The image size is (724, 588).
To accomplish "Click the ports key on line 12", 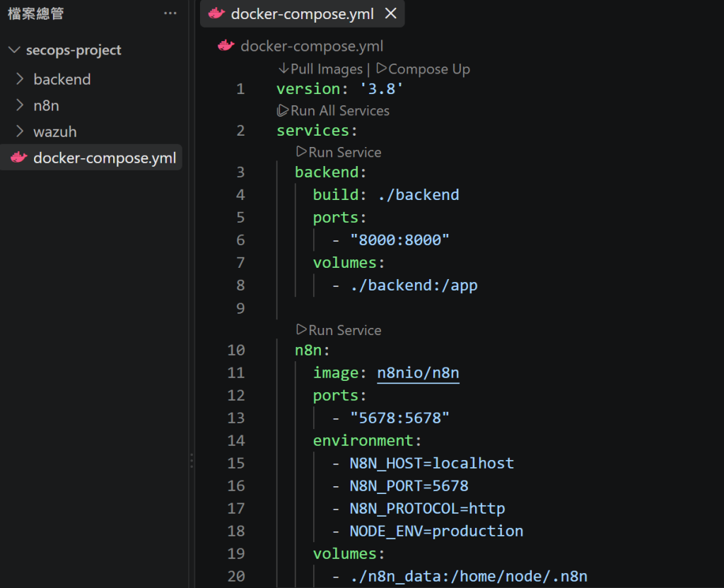I will pos(336,396).
